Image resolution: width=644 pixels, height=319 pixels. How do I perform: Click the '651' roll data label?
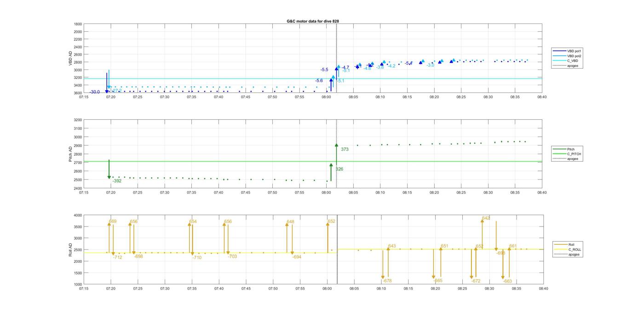click(x=444, y=246)
